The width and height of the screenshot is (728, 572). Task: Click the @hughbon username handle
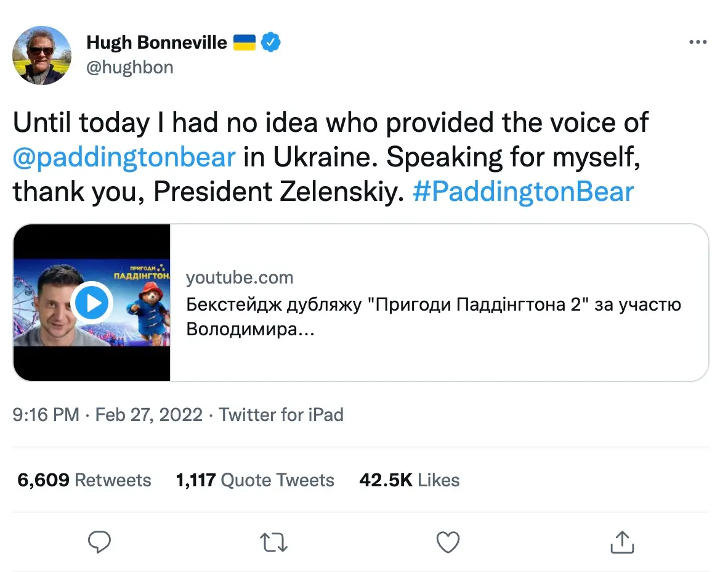130,67
